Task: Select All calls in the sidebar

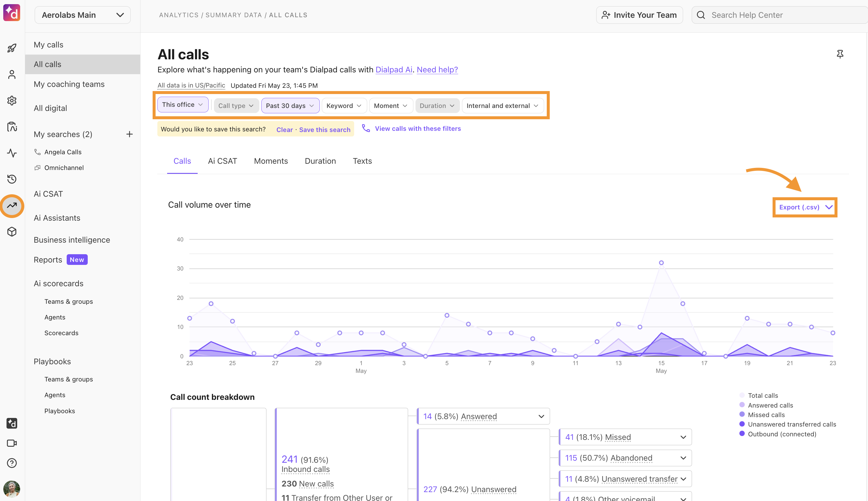Action: [x=82, y=64]
